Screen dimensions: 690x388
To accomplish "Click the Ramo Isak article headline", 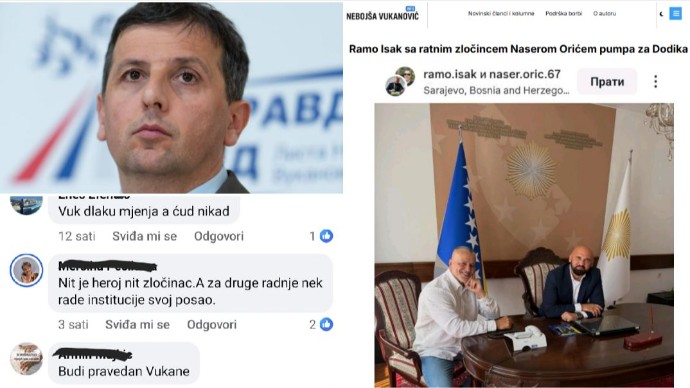I will (518, 49).
